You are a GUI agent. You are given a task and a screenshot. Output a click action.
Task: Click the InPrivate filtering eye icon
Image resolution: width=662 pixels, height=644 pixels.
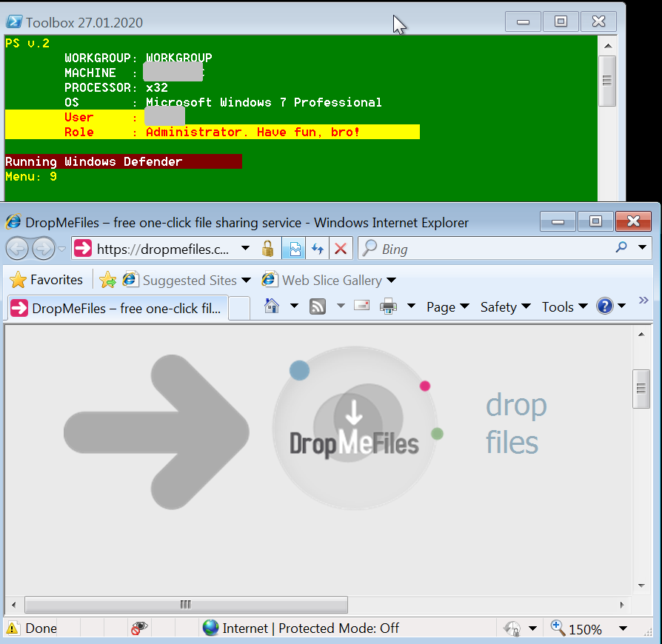pyautogui.click(x=139, y=628)
